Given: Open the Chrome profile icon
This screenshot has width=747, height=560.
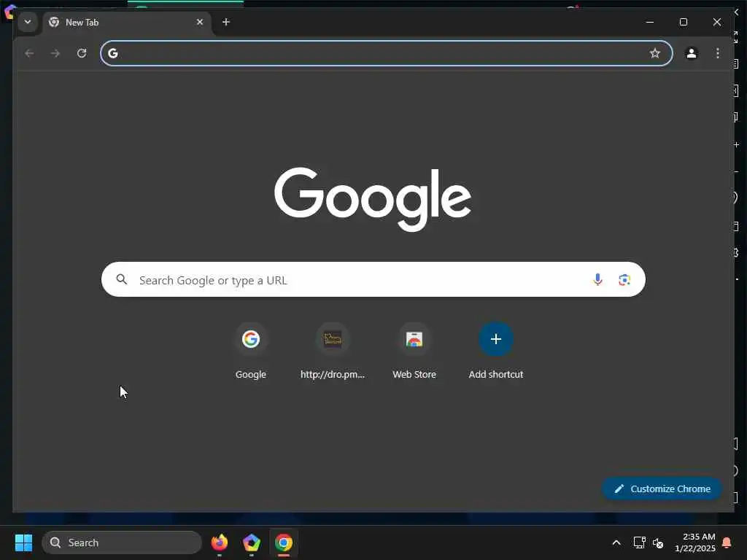Looking at the screenshot, I should tap(692, 53).
